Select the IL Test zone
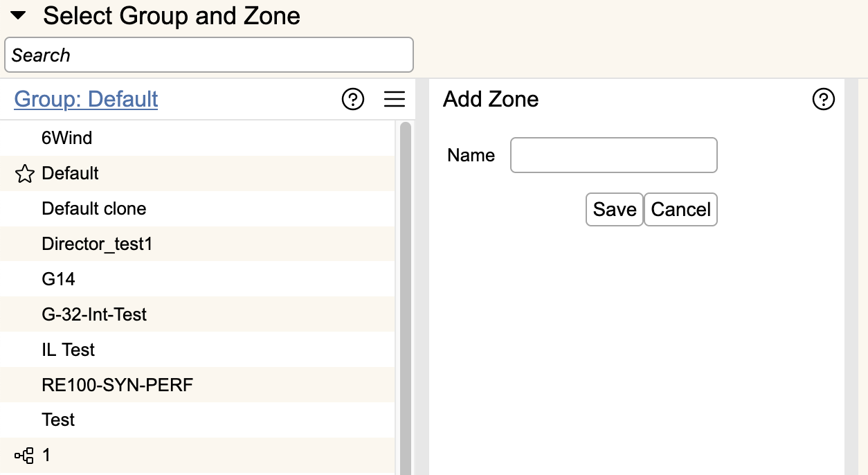The height and width of the screenshot is (475, 868). click(197, 350)
